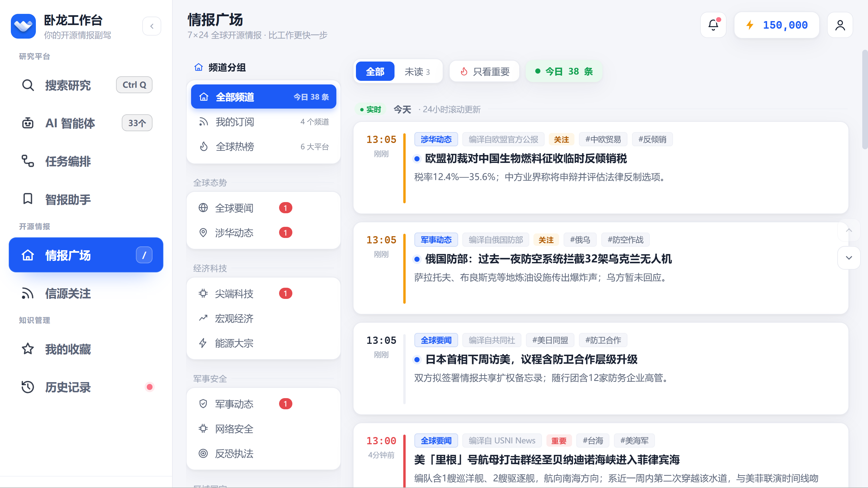Image resolution: width=868 pixels, height=488 pixels.
Task: Open 搜索研究 in the sidebar
Action: click(x=86, y=85)
